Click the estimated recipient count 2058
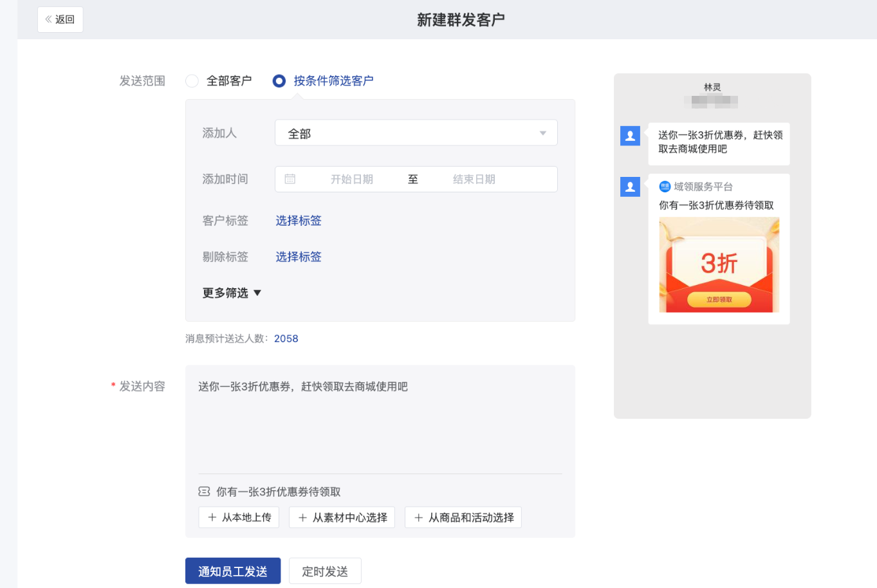Screen dimensions: 877x588 point(286,338)
